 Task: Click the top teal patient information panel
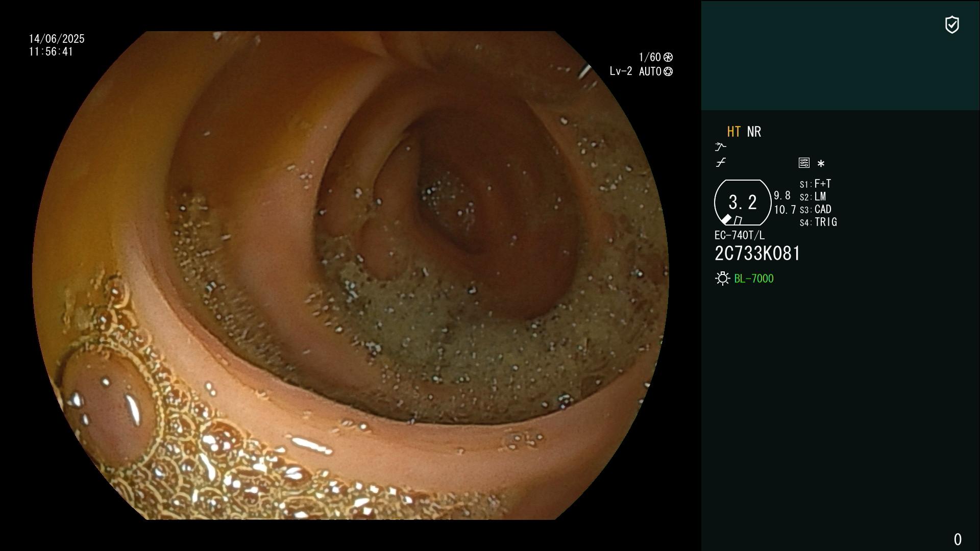coord(840,55)
